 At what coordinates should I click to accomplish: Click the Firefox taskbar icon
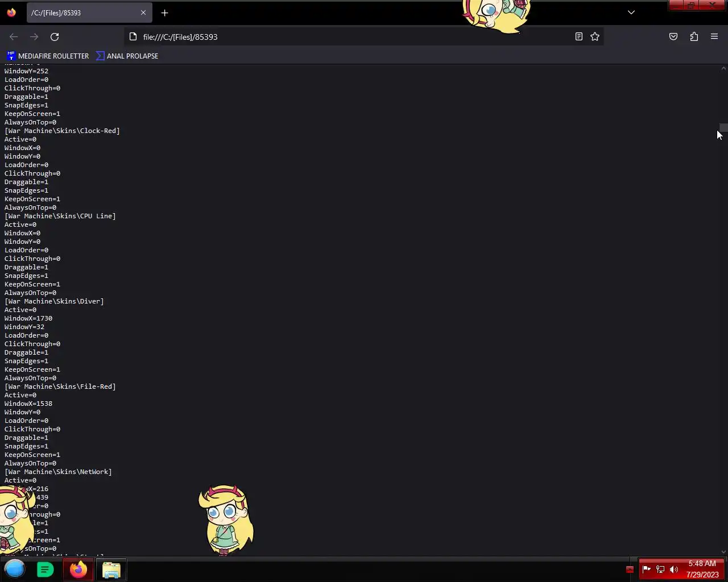(78, 569)
